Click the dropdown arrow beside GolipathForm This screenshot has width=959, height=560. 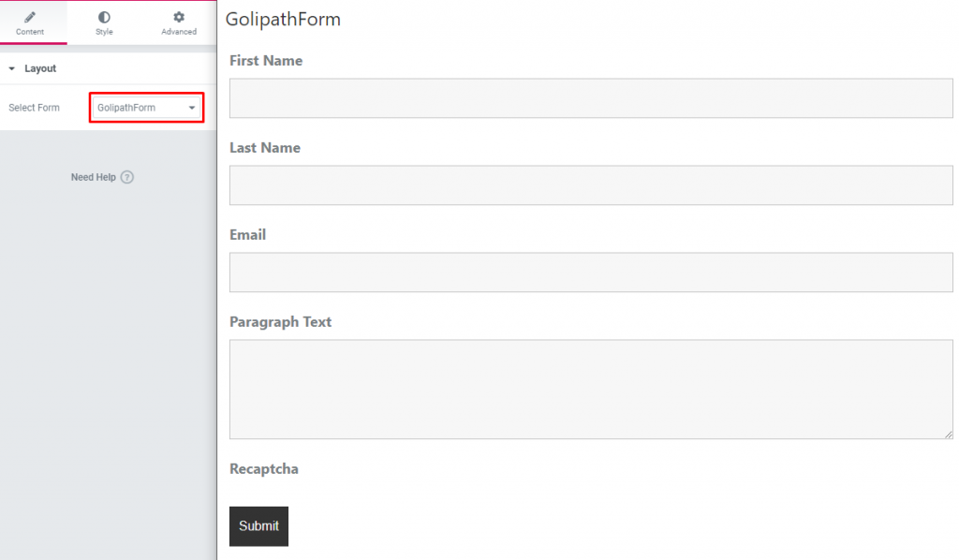191,108
